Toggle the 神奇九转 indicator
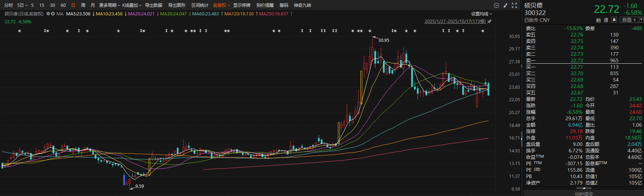The width and height of the screenshot is (644, 196). click(x=302, y=5)
